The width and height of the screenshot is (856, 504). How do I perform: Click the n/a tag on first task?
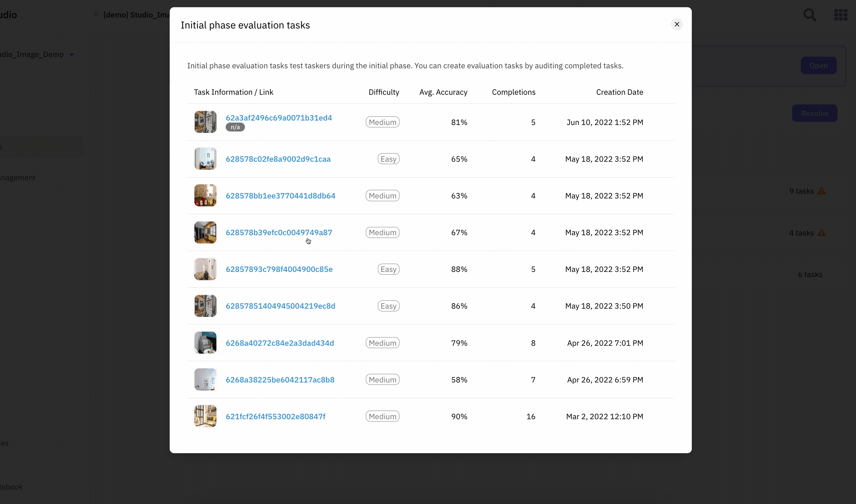point(235,127)
